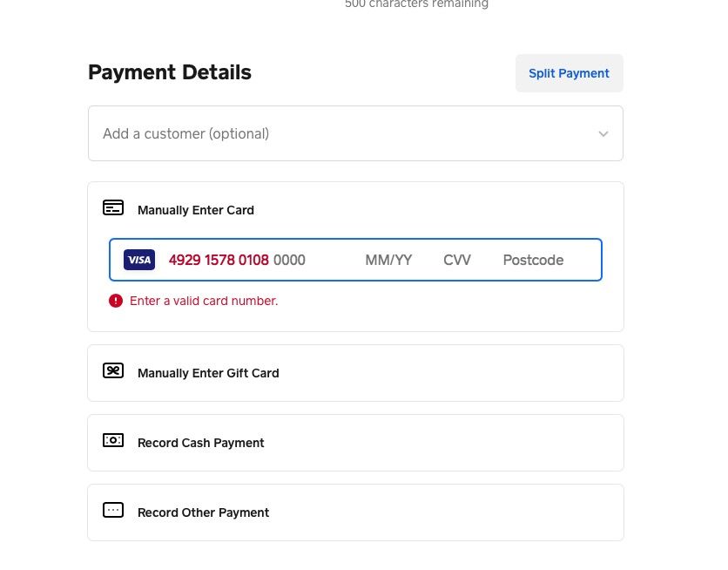The height and width of the screenshot is (570, 728).
Task: Choose Record Cash Payment option
Action: [x=201, y=443]
